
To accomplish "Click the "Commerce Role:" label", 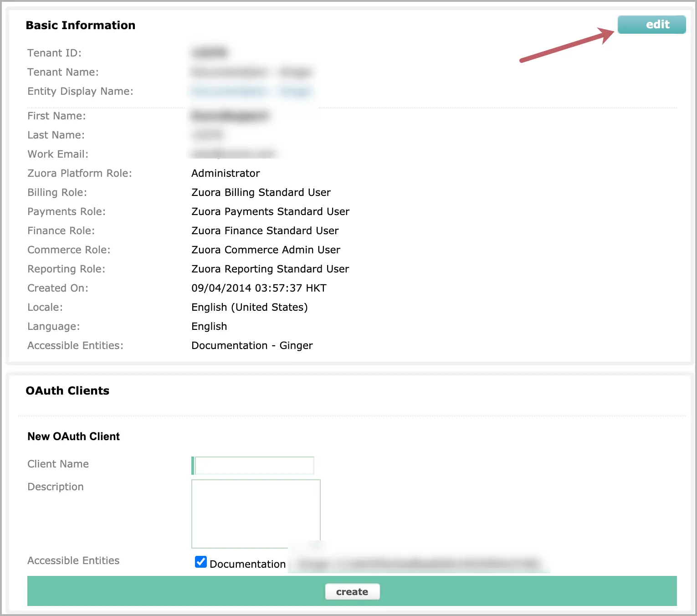I will point(69,250).
